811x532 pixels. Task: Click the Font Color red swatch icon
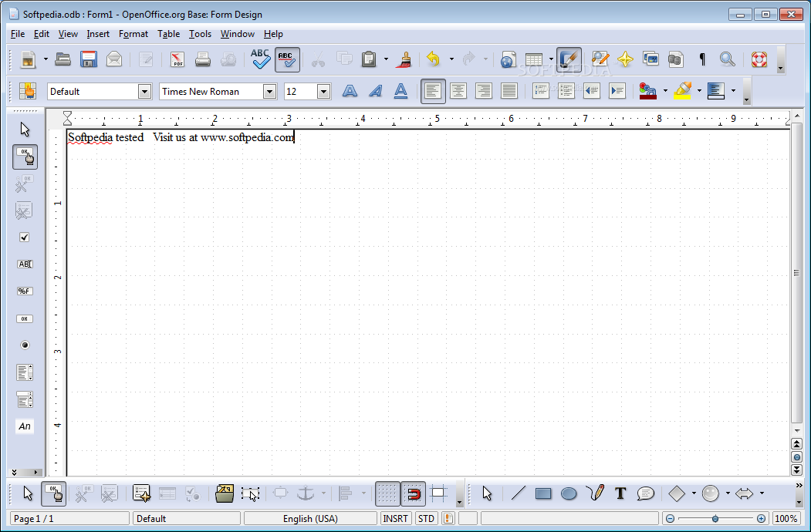[648, 91]
